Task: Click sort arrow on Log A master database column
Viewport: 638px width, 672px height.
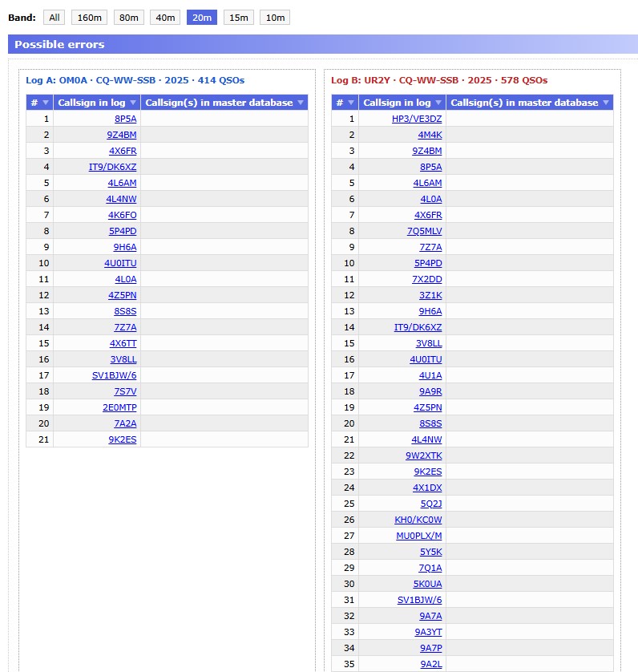Action: 301,103
